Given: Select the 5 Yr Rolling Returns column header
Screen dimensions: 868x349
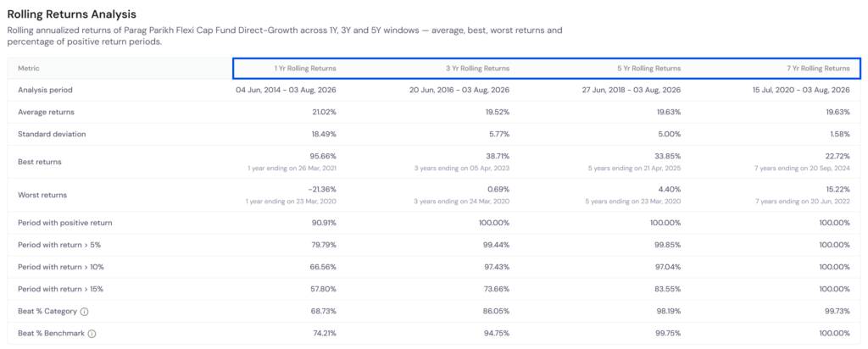Looking at the screenshot, I should [649, 69].
